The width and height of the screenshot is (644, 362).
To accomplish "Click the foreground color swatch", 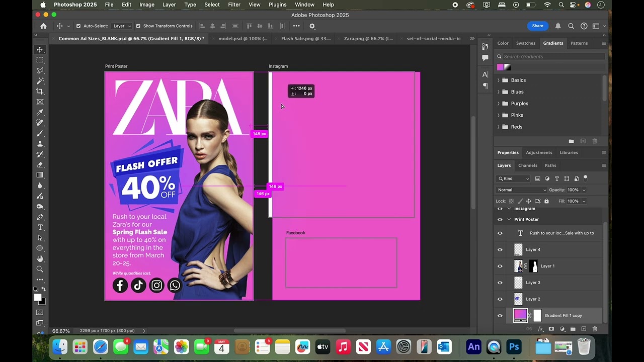I will pyautogui.click(x=38, y=298).
